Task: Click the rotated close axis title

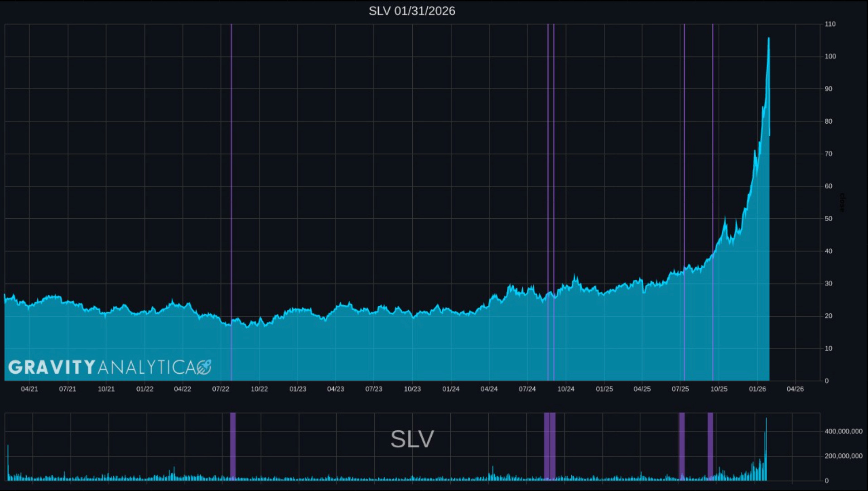Action: coord(842,202)
